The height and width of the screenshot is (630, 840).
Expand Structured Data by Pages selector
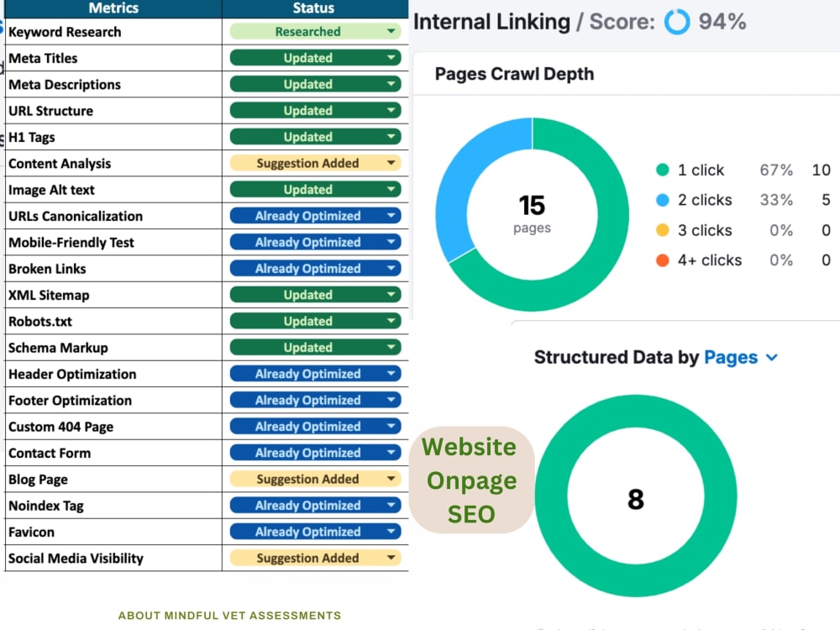741,357
